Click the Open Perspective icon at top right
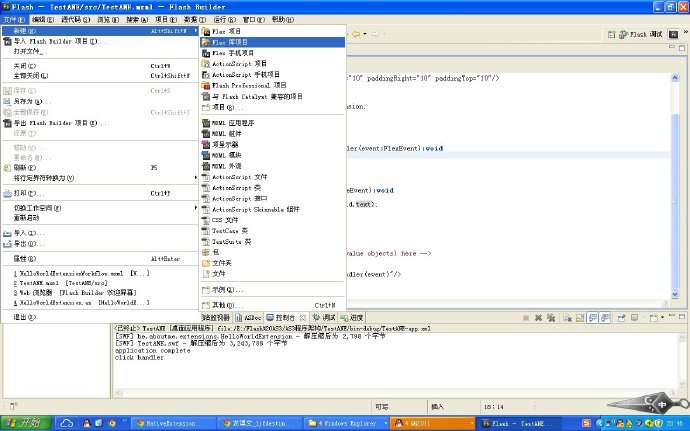690x431 pixels. click(611, 34)
